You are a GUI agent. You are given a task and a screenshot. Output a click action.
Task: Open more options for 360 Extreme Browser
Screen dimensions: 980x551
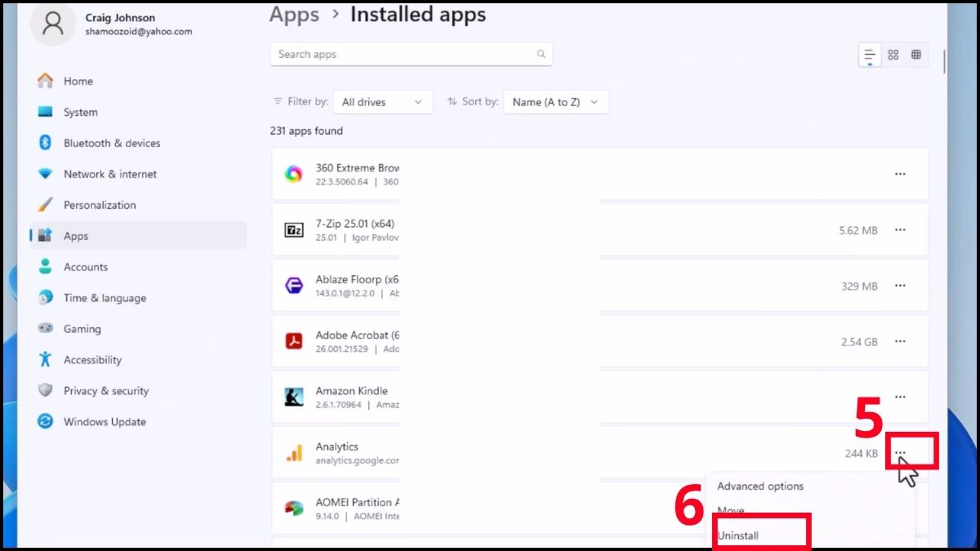900,174
